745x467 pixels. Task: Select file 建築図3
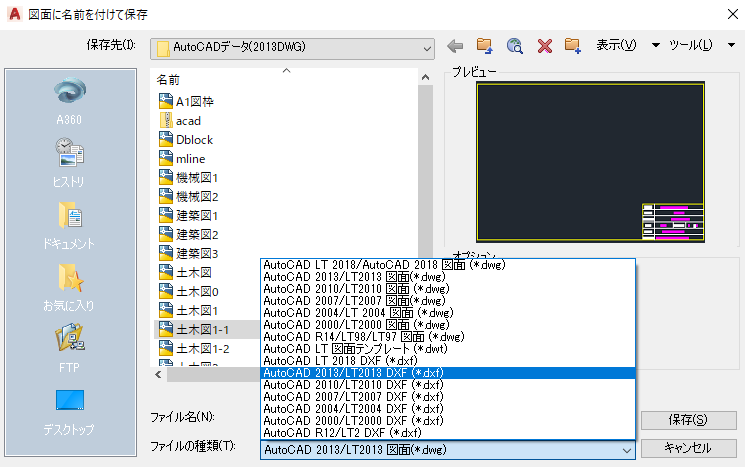click(x=189, y=253)
